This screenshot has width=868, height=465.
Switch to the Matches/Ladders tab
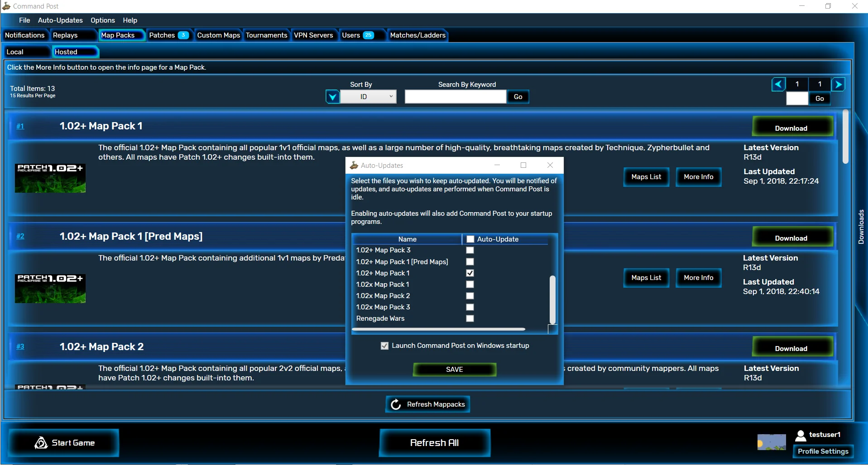417,35
